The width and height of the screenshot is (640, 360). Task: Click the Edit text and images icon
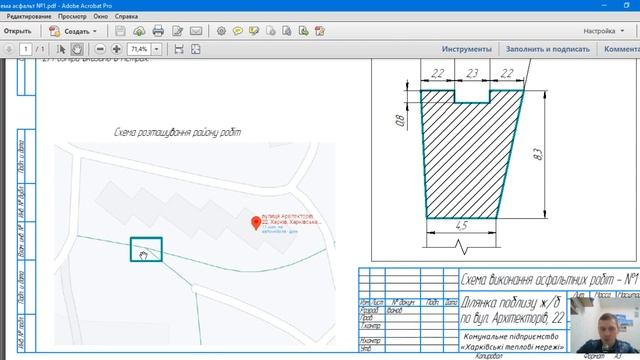coord(177,31)
